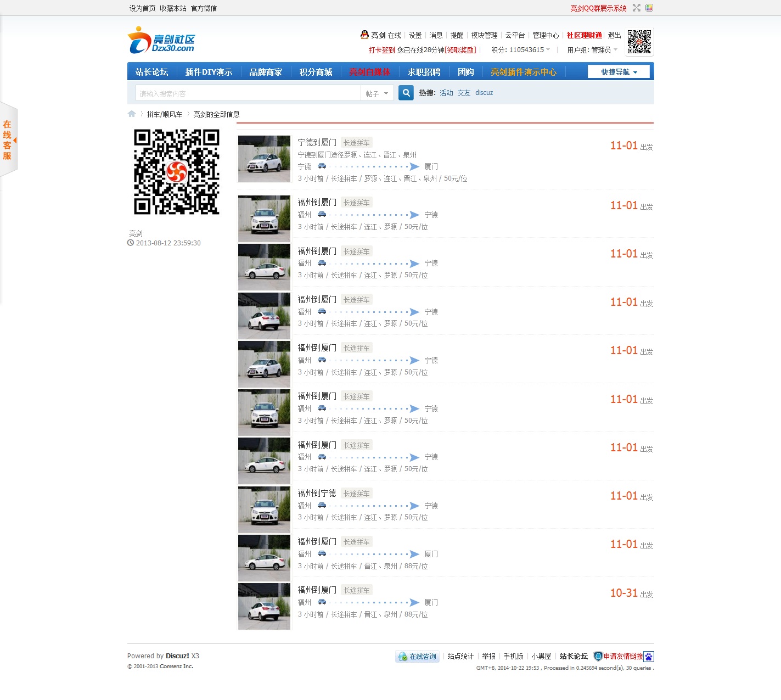The height and width of the screenshot is (700, 781).
Task: Expand the 帖子 search type dropdown
Action: 377,93
